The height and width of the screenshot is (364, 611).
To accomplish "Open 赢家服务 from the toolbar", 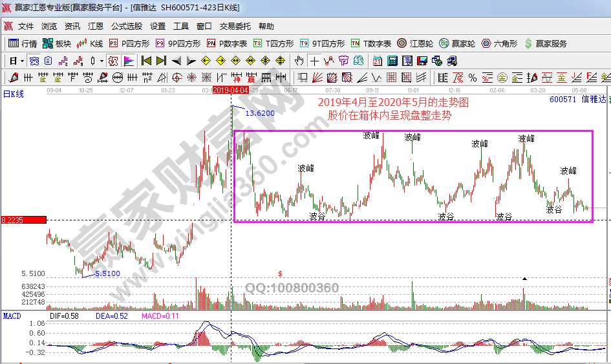I will tap(546, 44).
